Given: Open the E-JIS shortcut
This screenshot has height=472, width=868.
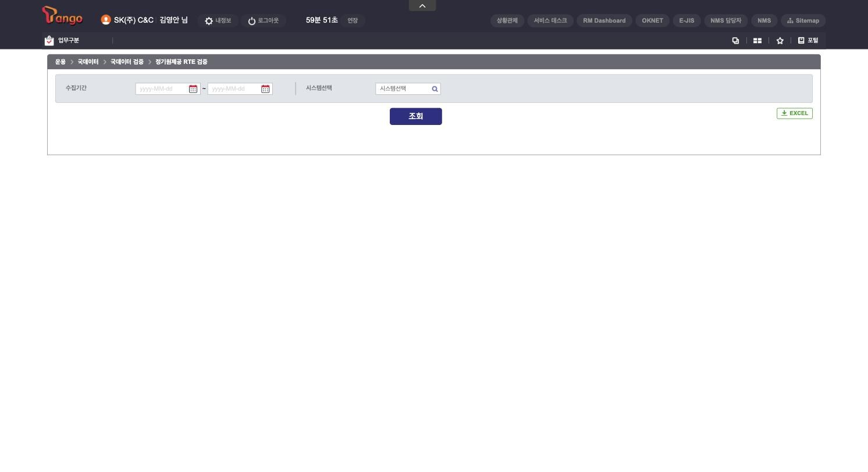Looking at the screenshot, I should (687, 20).
